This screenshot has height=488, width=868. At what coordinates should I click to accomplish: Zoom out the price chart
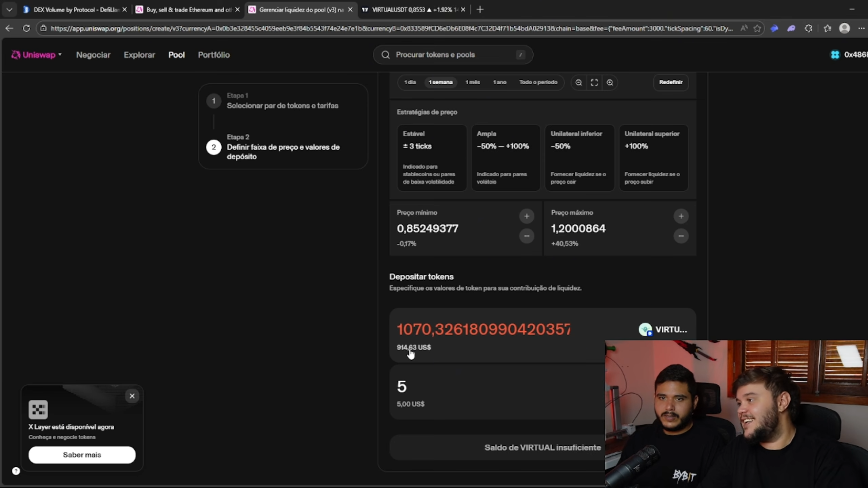click(579, 83)
